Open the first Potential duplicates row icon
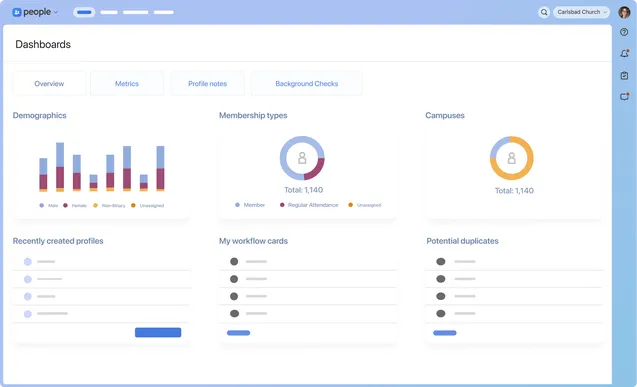 (441, 262)
